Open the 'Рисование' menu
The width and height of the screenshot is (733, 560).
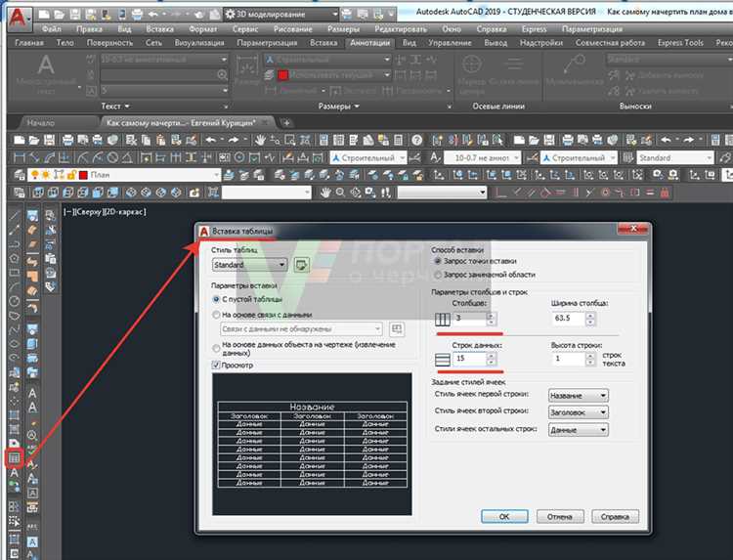(x=292, y=29)
